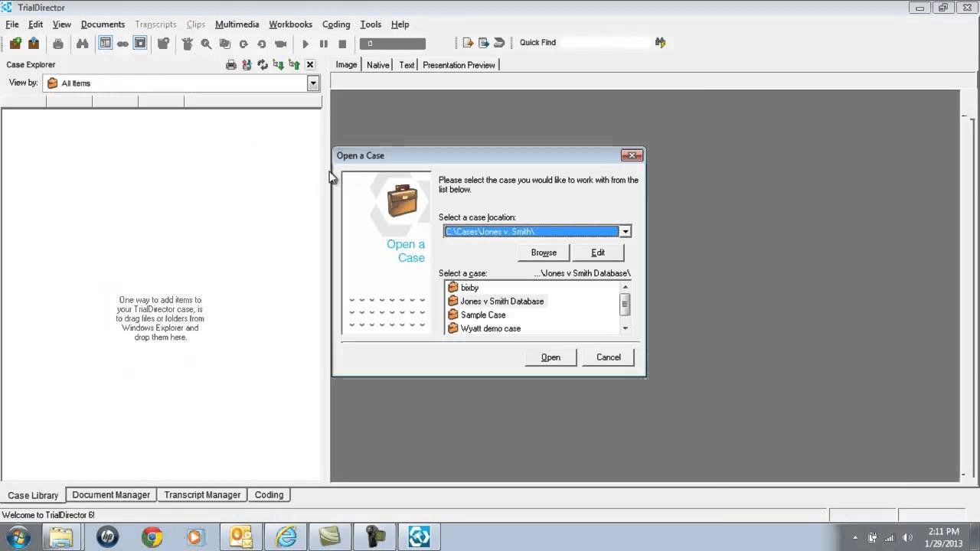Switch to the Native tab
Image resolution: width=980 pixels, height=551 pixels.
click(377, 65)
